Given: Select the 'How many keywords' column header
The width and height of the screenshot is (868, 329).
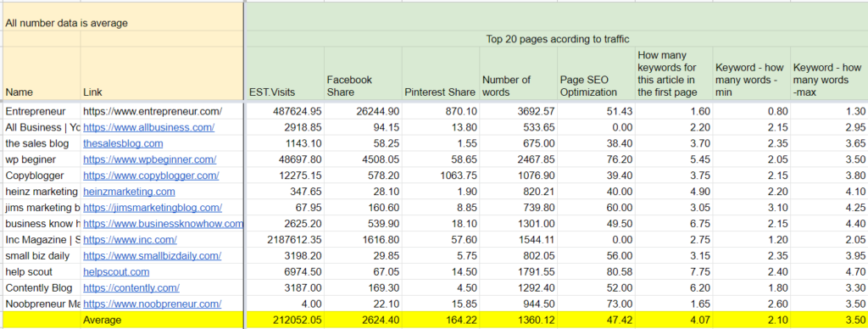Looking at the screenshot, I should (673, 73).
